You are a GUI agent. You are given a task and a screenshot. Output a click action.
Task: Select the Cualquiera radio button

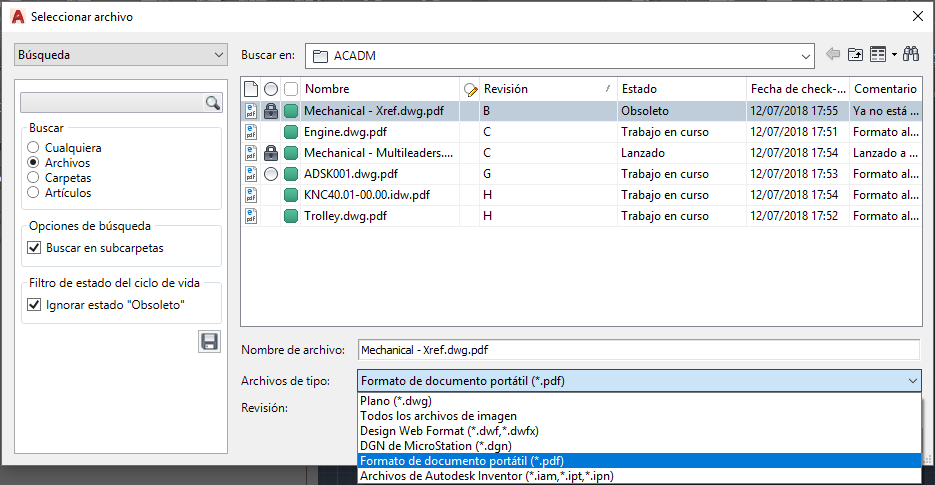coord(33,147)
